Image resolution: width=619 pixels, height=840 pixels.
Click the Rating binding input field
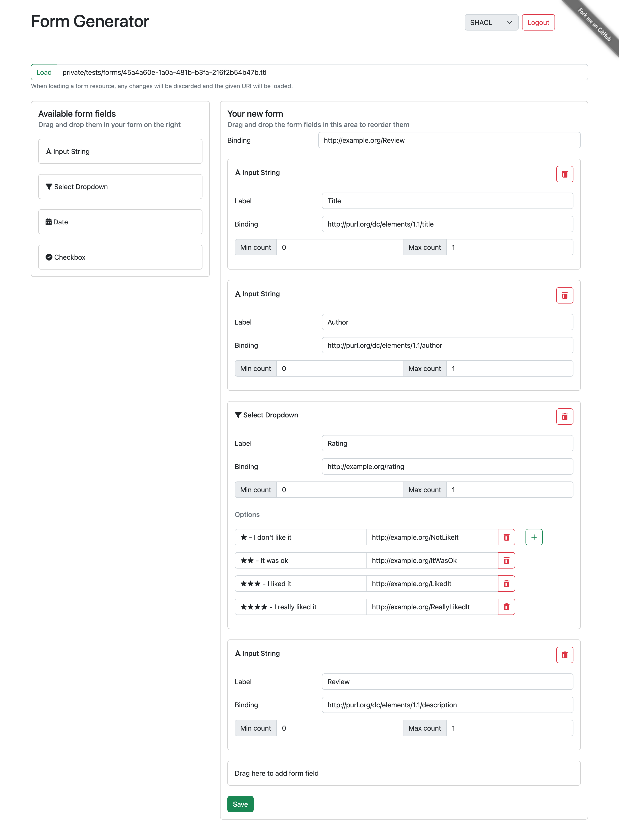[447, 466]
